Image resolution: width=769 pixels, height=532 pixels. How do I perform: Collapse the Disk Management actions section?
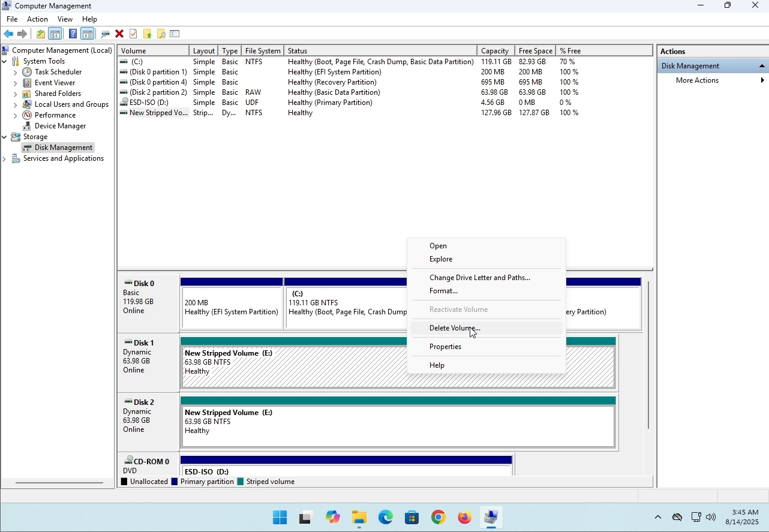[x=762, y=66]
